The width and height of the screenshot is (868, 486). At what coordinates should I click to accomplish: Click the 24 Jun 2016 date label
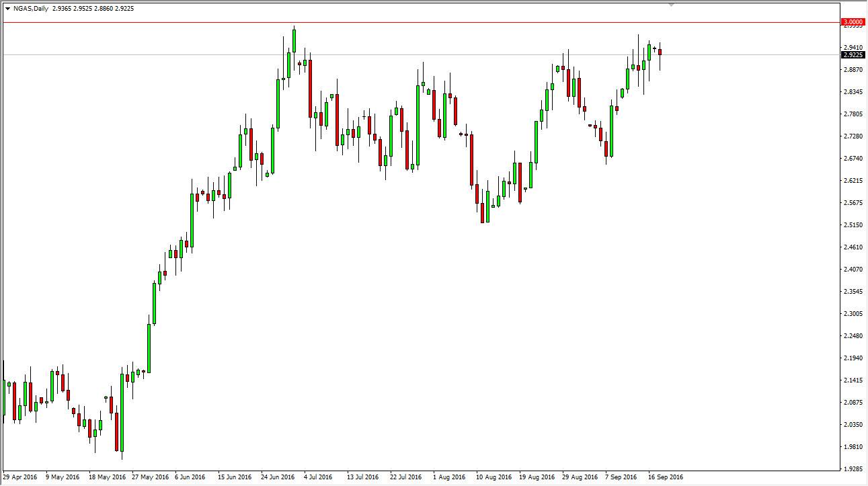pos(278,477)
